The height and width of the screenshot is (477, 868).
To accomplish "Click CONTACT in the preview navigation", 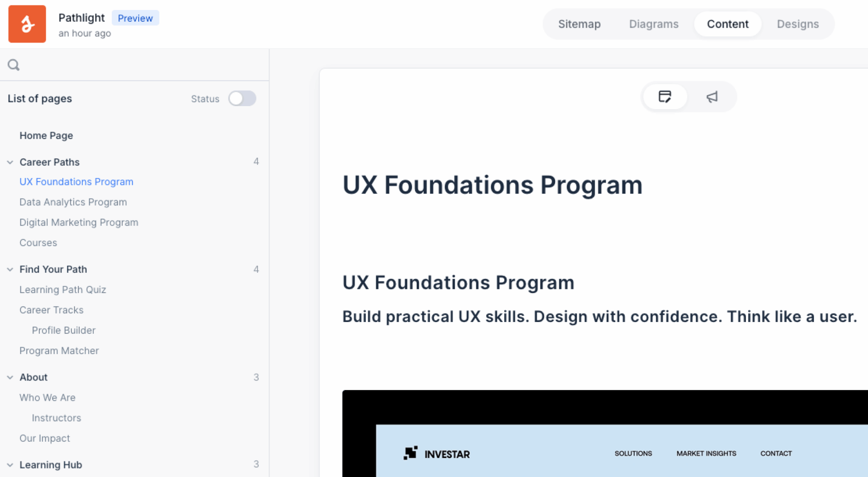I will [776, 453].
